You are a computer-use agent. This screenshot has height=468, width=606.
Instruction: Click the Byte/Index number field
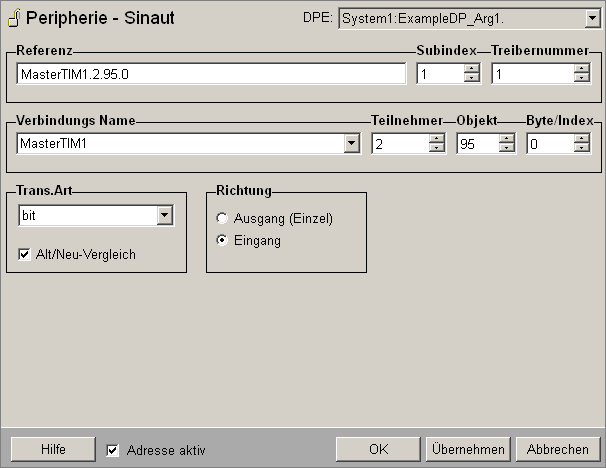tap(551, 143)
